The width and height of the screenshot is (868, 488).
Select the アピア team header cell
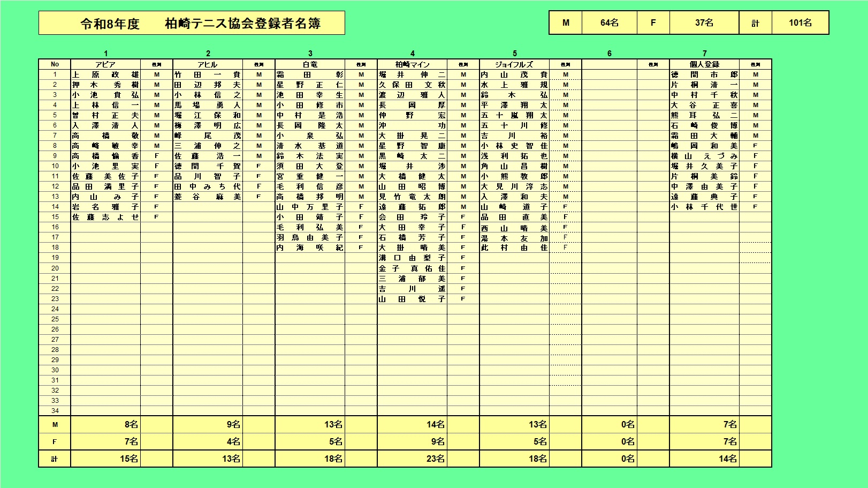tap(105, 64)
